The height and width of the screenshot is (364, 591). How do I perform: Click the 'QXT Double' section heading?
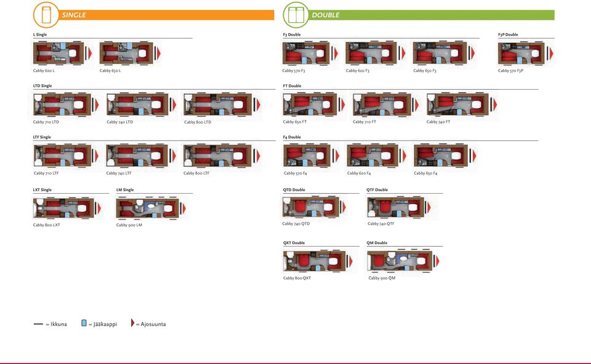[x=294, y=243]
